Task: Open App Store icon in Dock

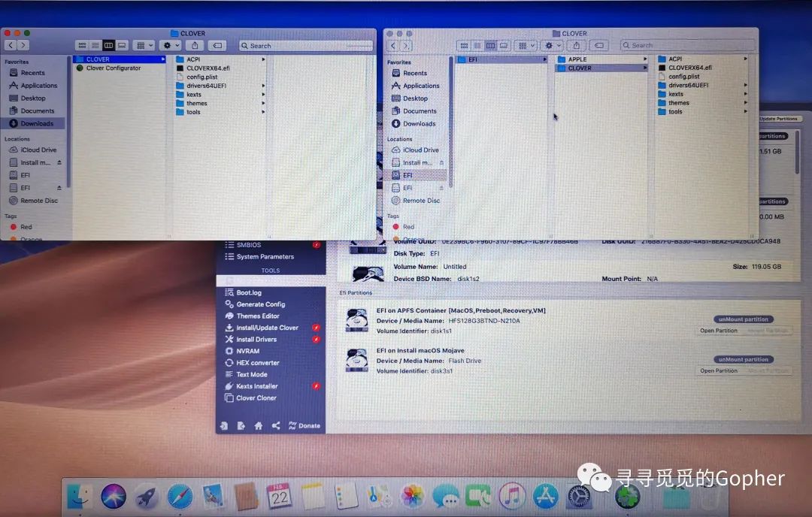Action: (545, 496)
